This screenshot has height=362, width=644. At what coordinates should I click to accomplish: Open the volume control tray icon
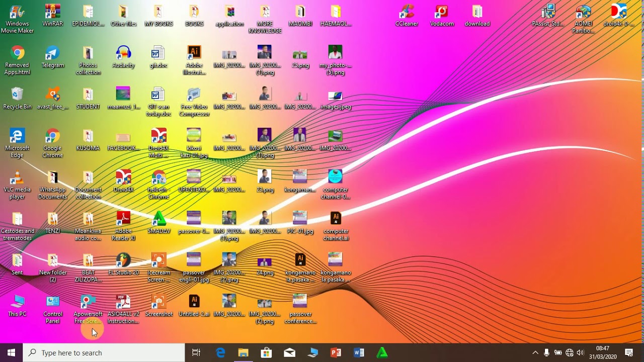pyautogui.click(x=581, y=352)
